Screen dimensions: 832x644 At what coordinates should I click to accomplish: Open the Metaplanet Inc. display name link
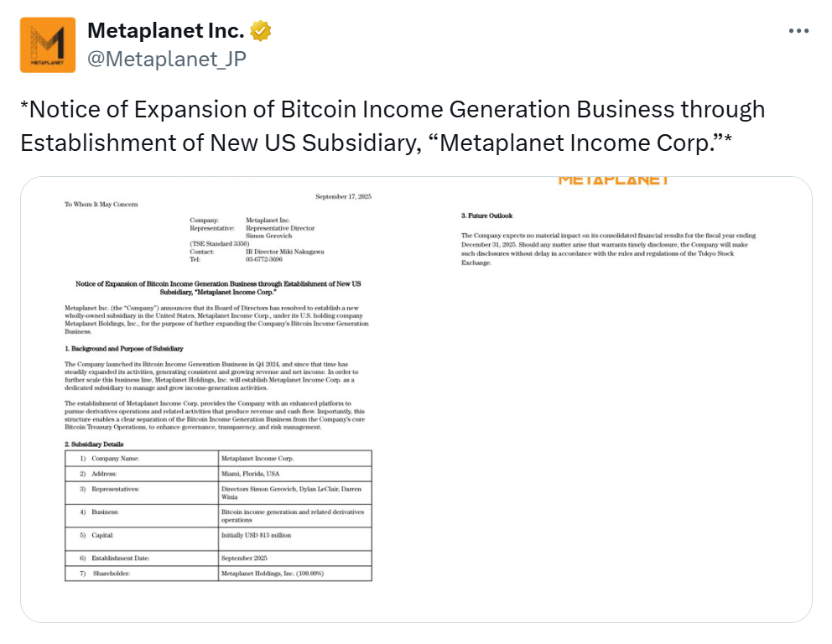pyautogui.click(x=165, y=32)
